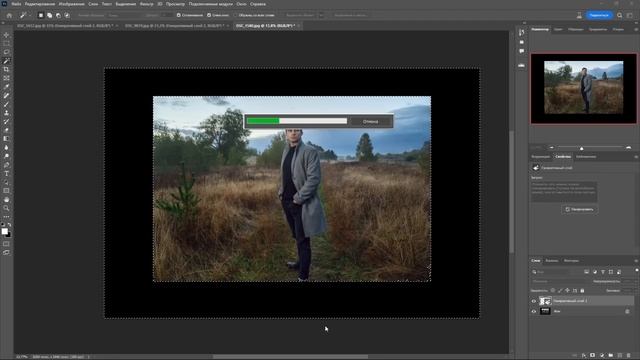
Task: Choose Intersect with selection mode
Action: point(67,15)
